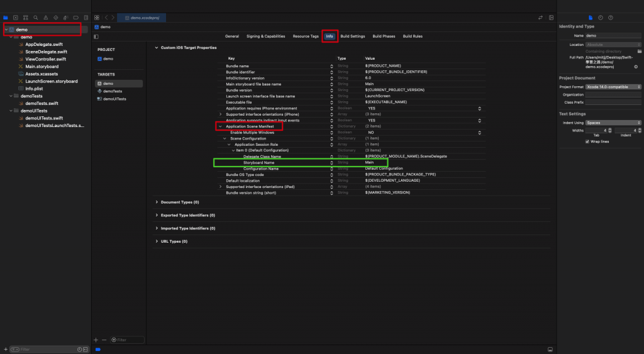Go forward with the editor forward arrow
The image size is (644, 354).
[113, 18]
